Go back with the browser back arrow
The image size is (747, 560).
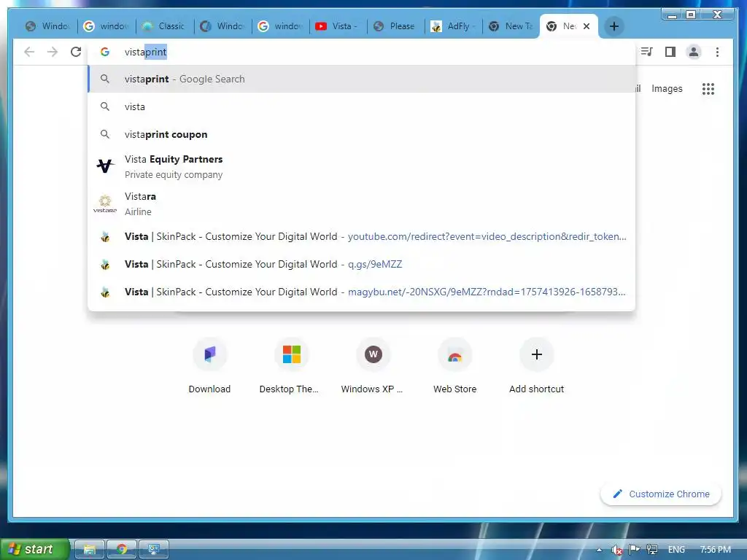pyautogui.click(x=29, y=52)
